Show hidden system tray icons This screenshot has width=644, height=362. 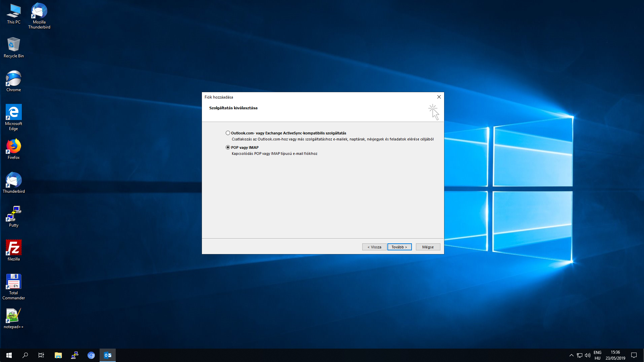[572, 355]
